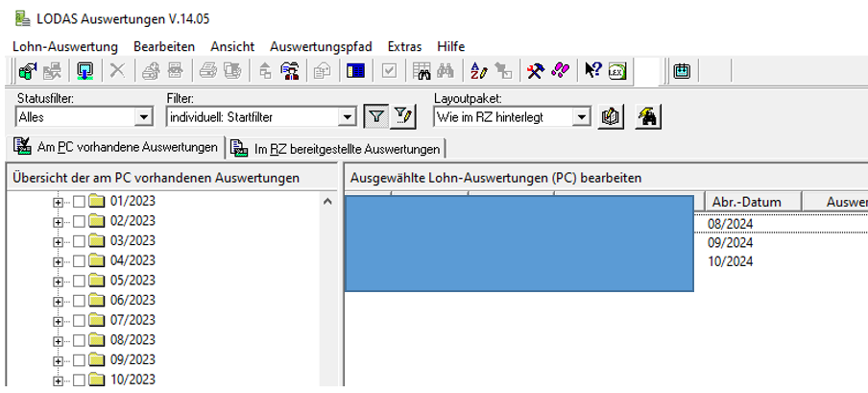Open the hammer and tools settings icon
The image size is (868, 393).
pyautogui.click(x=536, y=71)
